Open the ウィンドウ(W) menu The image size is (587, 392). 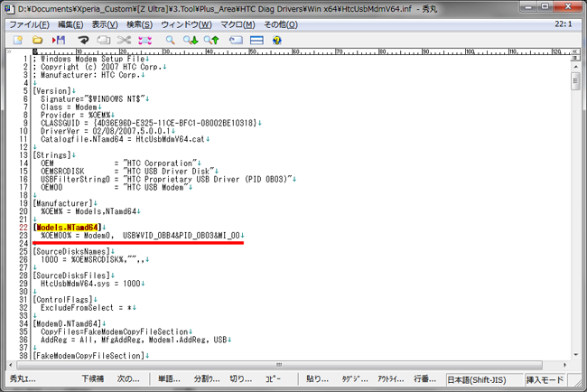click(186, 24)
